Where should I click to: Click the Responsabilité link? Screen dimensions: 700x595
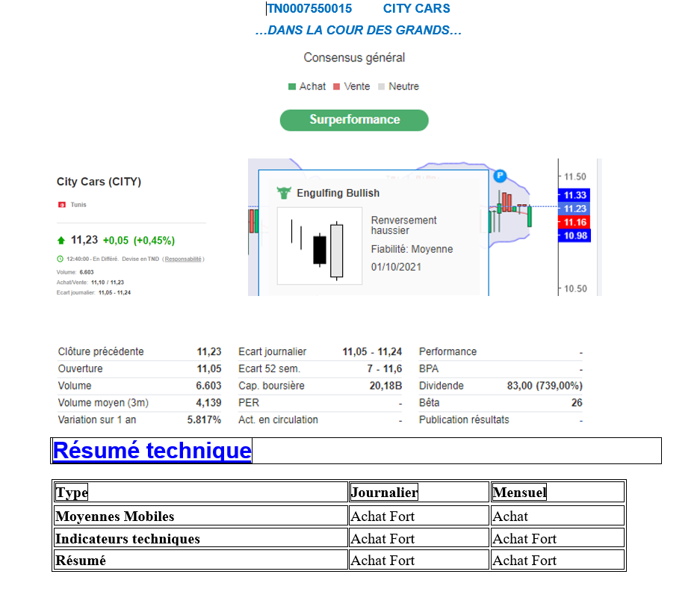pyautogui.click(x=183, y=259)
